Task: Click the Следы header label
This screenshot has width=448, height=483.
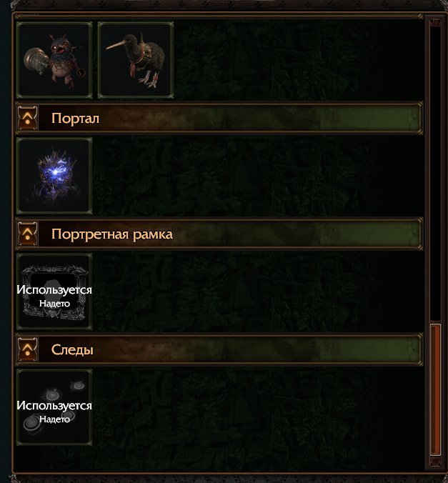Action: 72,350
